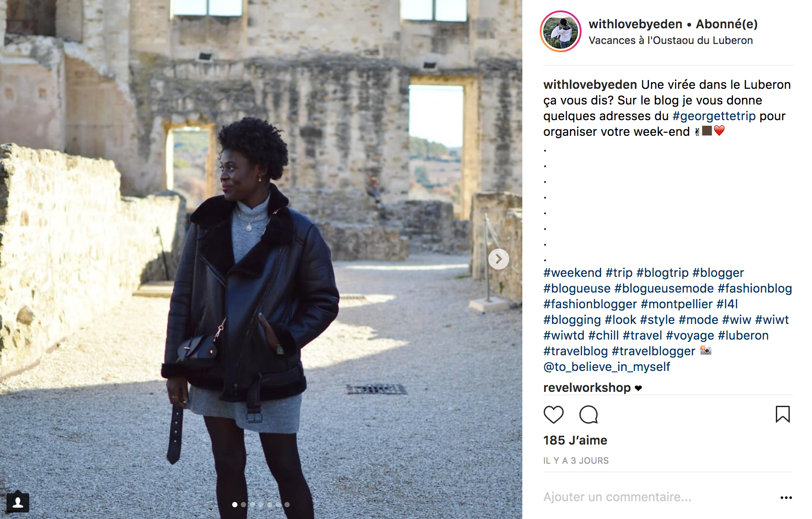Open the @to_believe_in_myself mention
Image resolution: width=812 pixels, height=519 pixels.
tap(606, 367)
